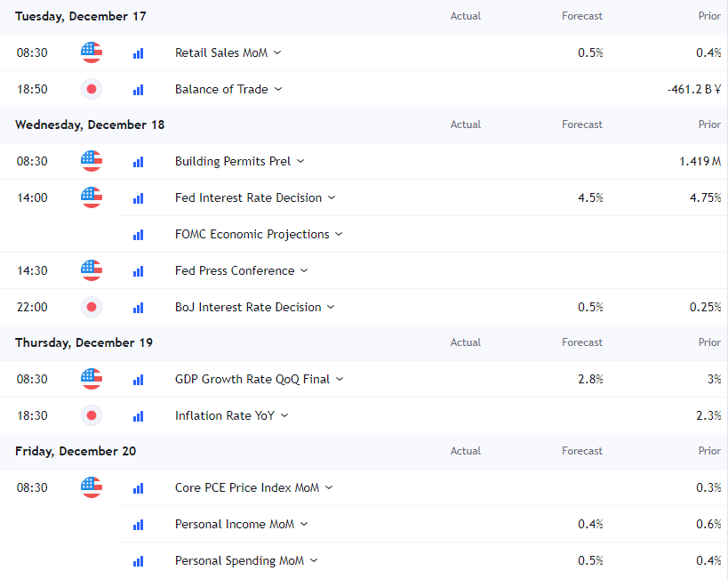Viewport: 728px width, 579px height.
Task: Click Japan flag icon beside BoJ Interest Rate Decision
Action: pyautogui.click(x=91, y=307)
